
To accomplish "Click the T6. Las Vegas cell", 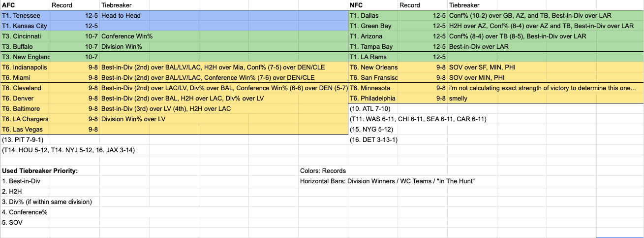I will point(25,130).
